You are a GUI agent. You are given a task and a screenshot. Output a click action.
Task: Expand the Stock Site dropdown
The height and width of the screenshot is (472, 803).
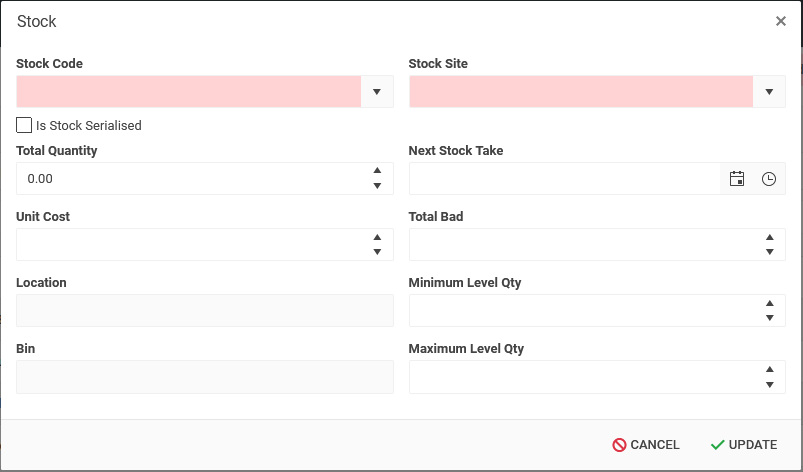point(769,92)
